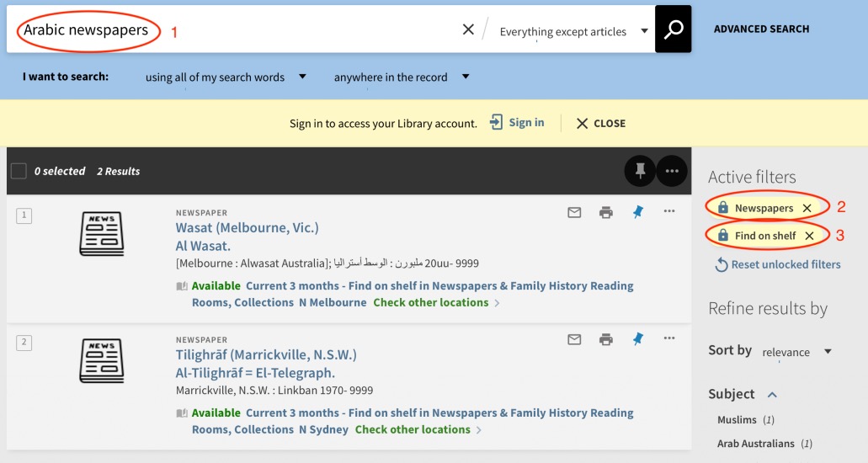Open pinned items from results header
868x463 pixels.
640,171
